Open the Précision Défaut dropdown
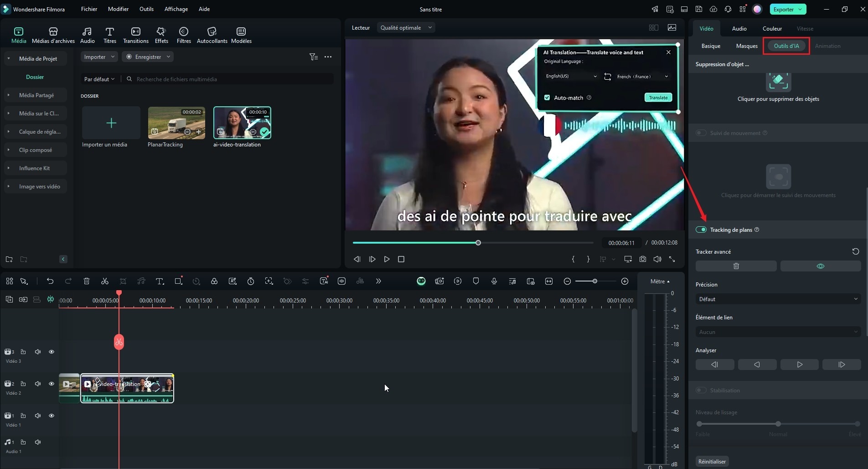The height and width of the screenshot is (469, 868). click(x=778, y=299)
